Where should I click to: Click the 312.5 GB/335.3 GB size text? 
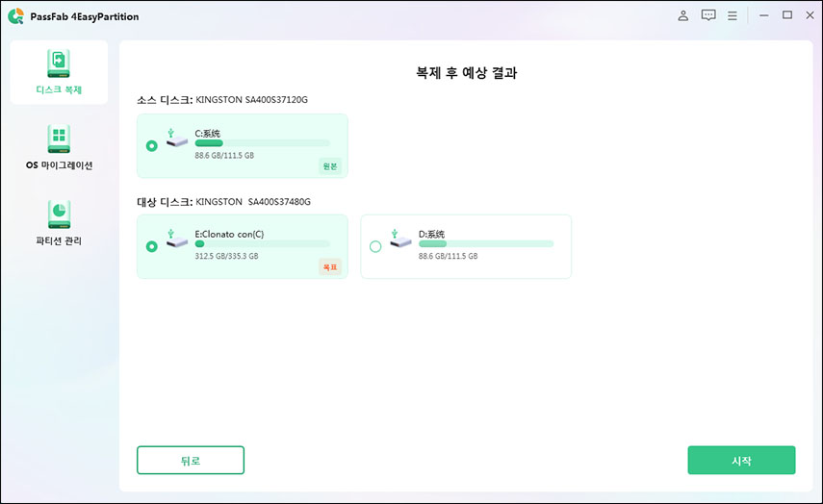(226, 256)
